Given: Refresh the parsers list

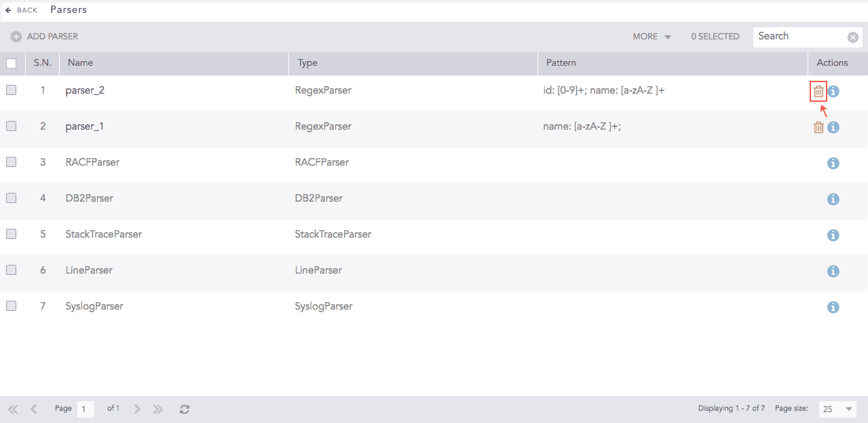Looking at the screenshot, I should (184, 408).
